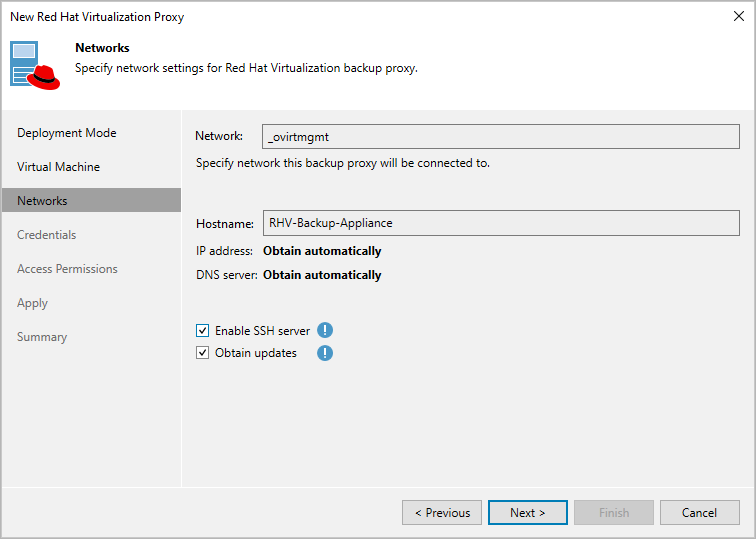Click the 'Specify network this backup proxy' hint
Screen dimensions: 756x539
click(x=343, y=163)
